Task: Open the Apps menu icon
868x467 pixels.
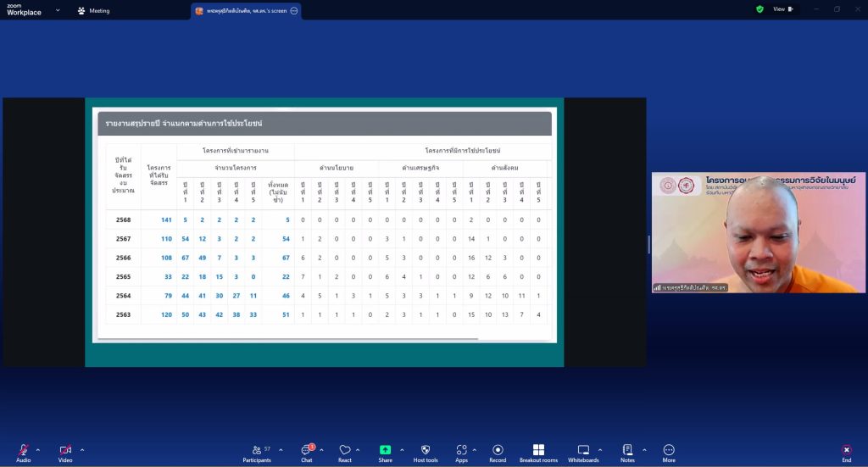Action: pyautogui.click(x=461, y=450)
